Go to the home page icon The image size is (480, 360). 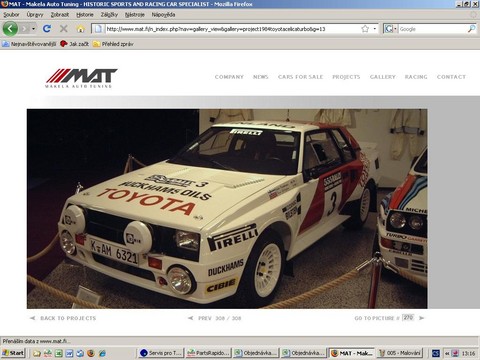click(81, 29)
